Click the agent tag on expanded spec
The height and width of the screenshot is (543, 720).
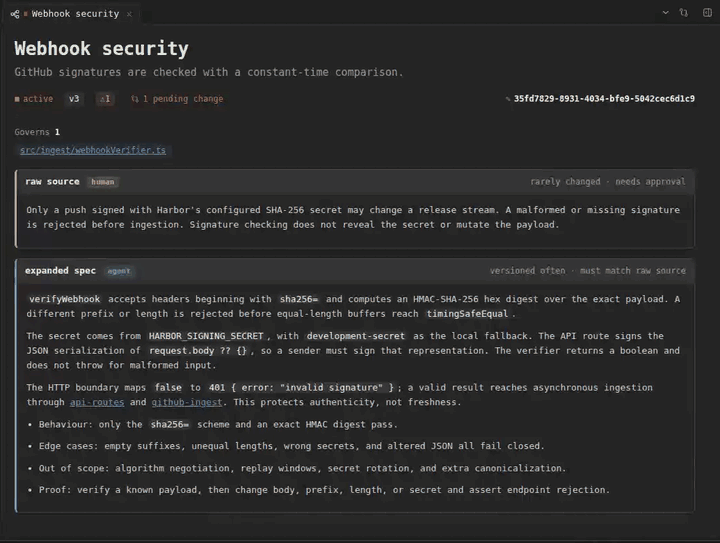click(119, 271)
